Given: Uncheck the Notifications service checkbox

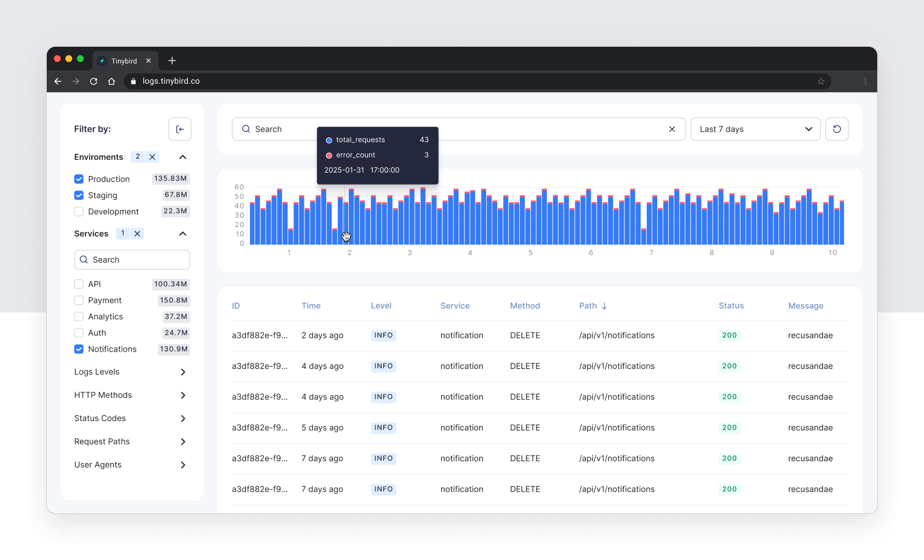Looking at the screenshot, I should (79, 349).
